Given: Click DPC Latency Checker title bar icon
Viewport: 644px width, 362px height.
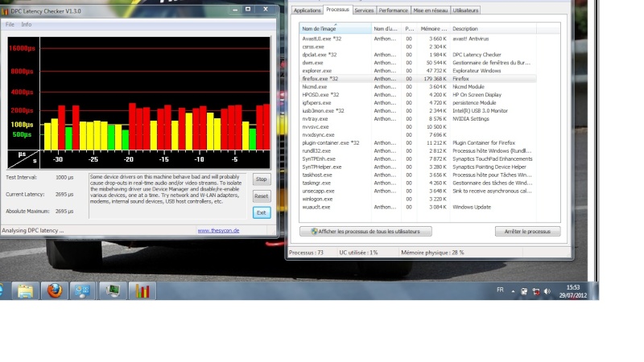Looking at the screenshot, I should [x=5, y=11].
